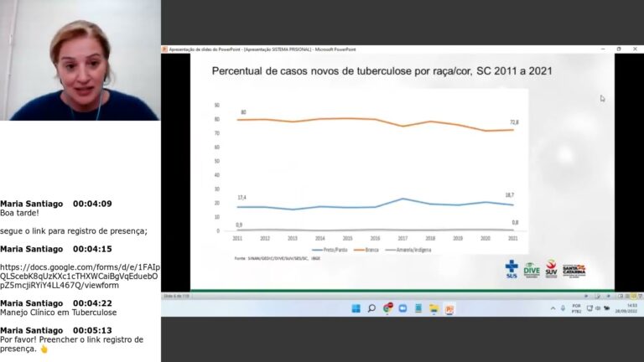Select the chat message 'Boa tarde!'
Viewport: 644px width, 362px height.
[19, 213]
